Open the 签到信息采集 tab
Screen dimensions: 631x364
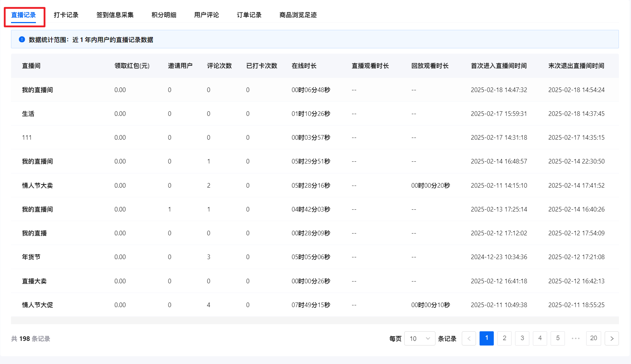[115, 15]
